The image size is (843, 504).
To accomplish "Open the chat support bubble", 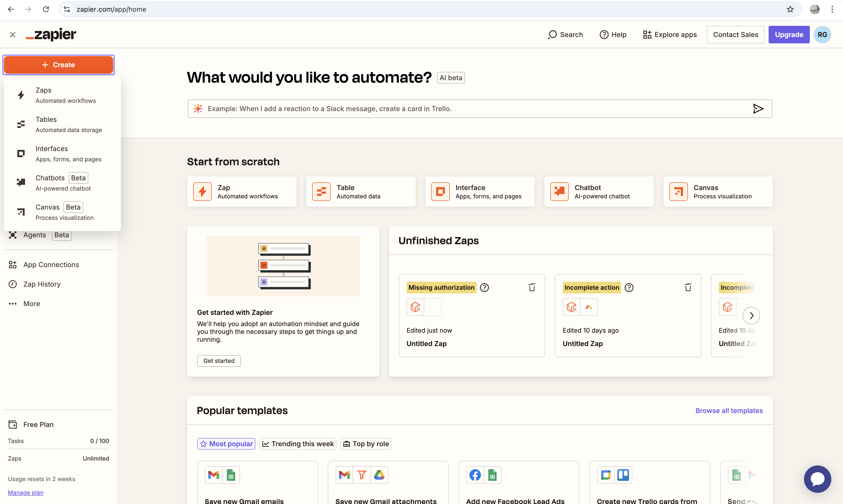I will tap(817, 479).
